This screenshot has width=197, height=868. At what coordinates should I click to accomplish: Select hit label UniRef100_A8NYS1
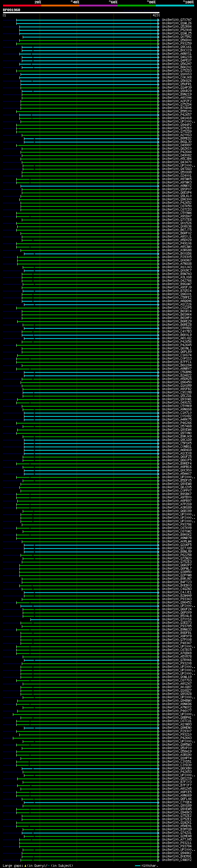(177, 54)
